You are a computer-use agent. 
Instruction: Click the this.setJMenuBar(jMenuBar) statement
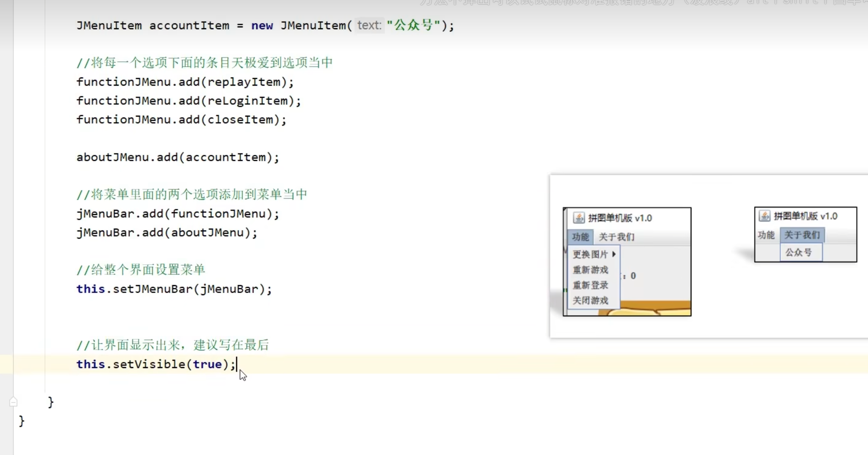174,289
